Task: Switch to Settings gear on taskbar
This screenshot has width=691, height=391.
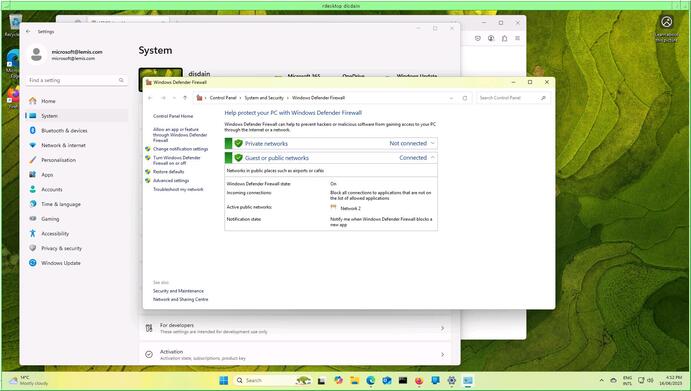Action: pyautogui.click(x=451, y=380)
